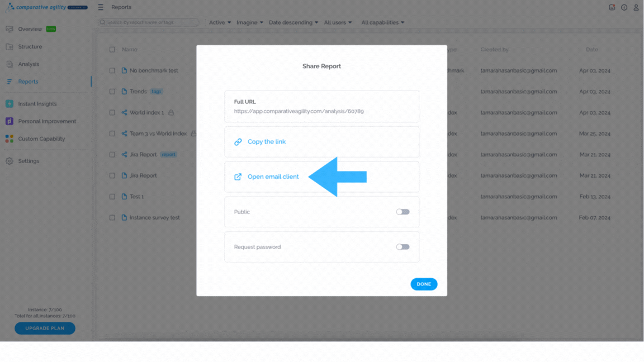
Task: Click the Settings gear icon
Action: point(10,161)
